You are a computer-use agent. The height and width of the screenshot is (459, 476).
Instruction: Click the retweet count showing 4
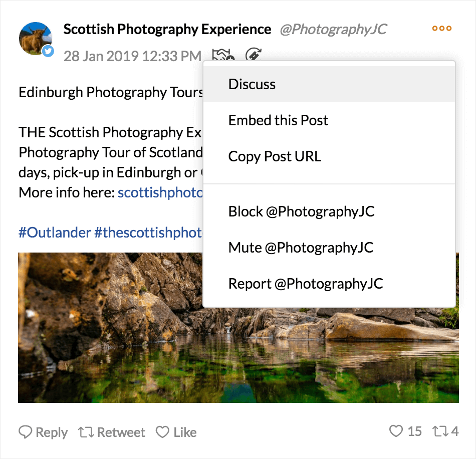point(445,431)
